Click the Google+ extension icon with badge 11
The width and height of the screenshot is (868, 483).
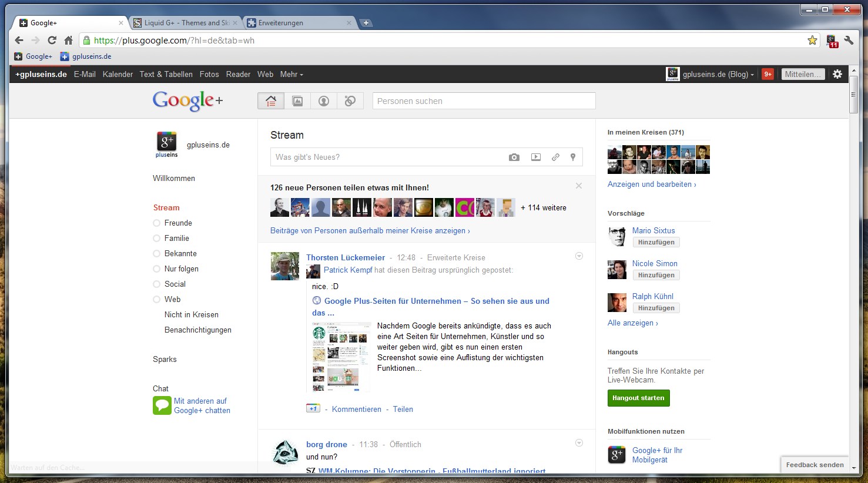(x=832, y=41)
